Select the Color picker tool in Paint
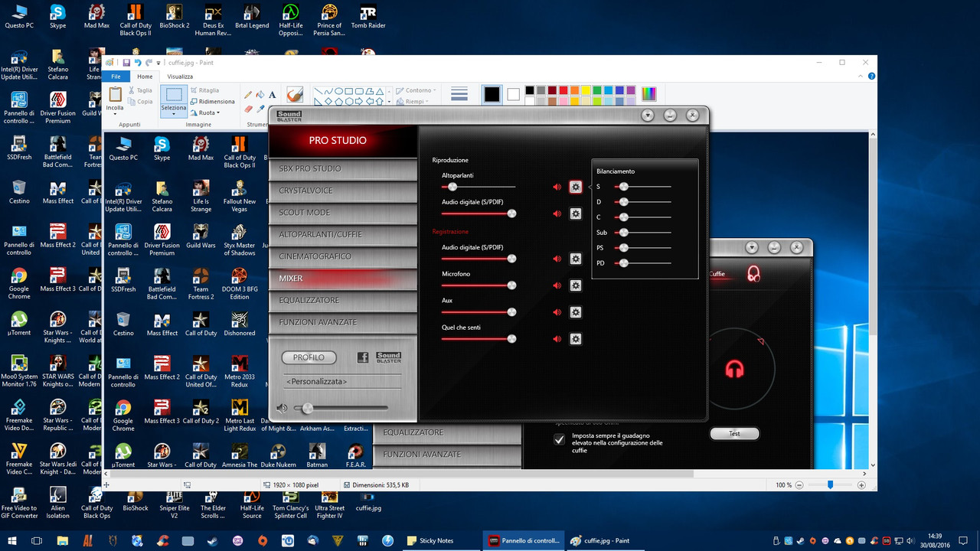Viewport: 980px width, 551px height. pyautogui.click(x=260, y=109)
